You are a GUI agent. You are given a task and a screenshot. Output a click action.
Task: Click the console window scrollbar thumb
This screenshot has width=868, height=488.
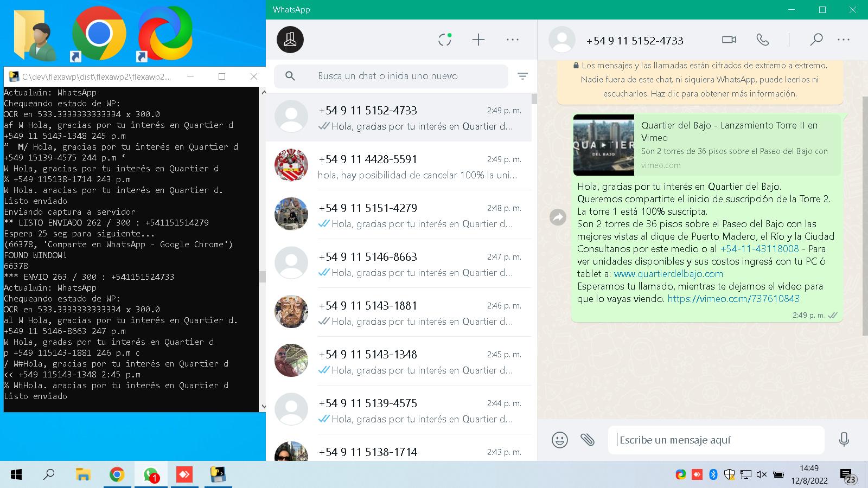coord(263,277)
